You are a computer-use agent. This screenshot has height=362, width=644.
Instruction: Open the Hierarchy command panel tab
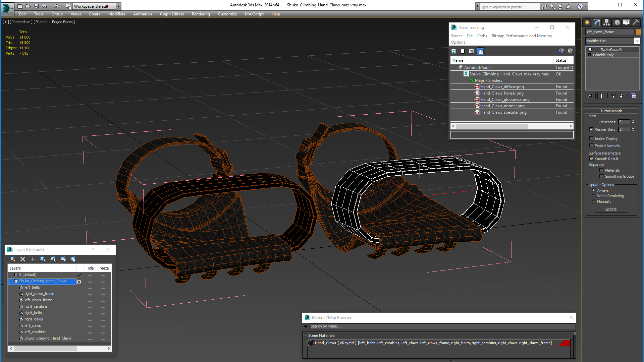607,22
